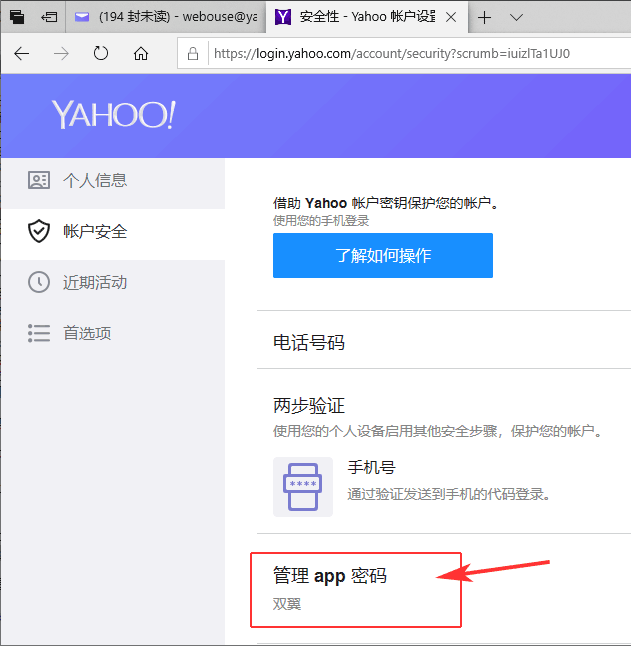Reload the page with refresh icon

[x=101, y=53]
